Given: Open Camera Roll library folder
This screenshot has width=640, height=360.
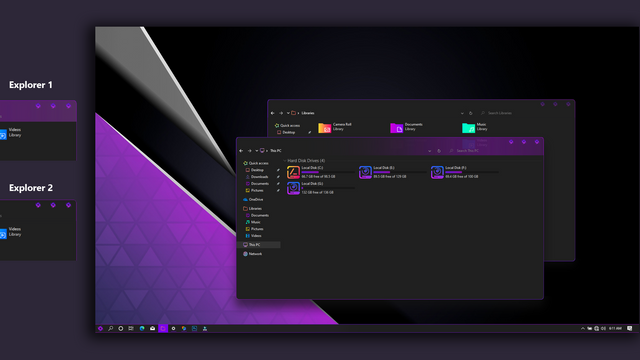Looking at the screenshot, I should 324,128.
